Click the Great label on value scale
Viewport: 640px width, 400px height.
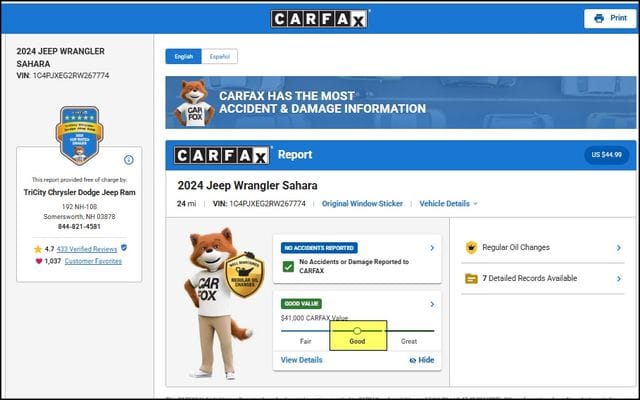(x=409, y=341)
